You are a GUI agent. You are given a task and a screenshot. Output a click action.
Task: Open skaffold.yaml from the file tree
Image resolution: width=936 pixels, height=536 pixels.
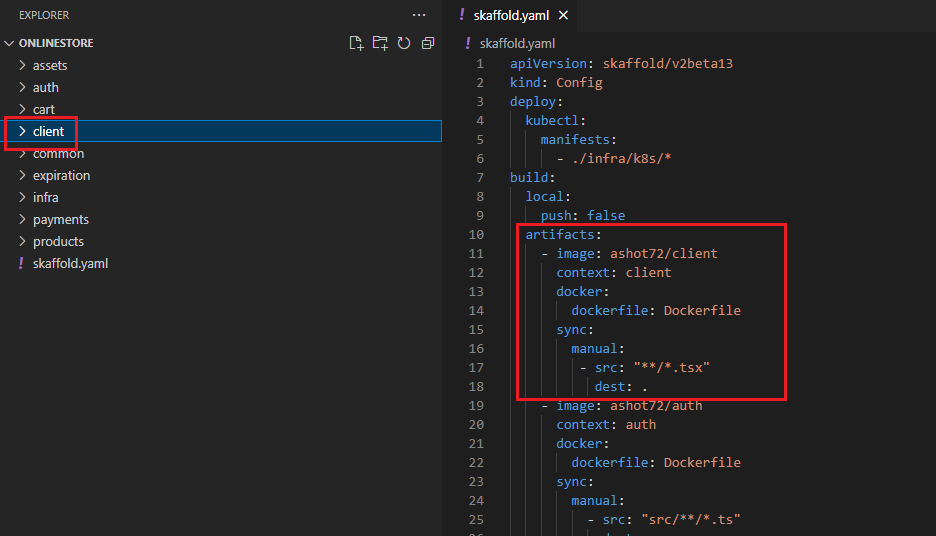(x=70, y=264)
